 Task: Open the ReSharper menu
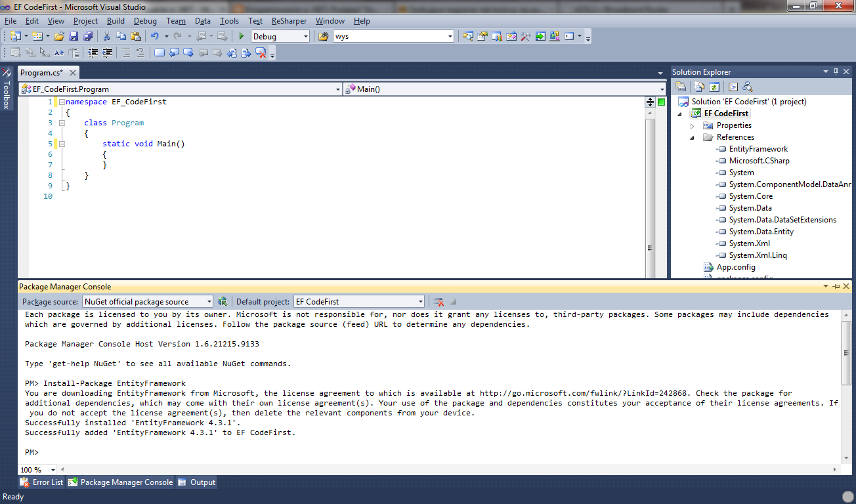point(289,21)
